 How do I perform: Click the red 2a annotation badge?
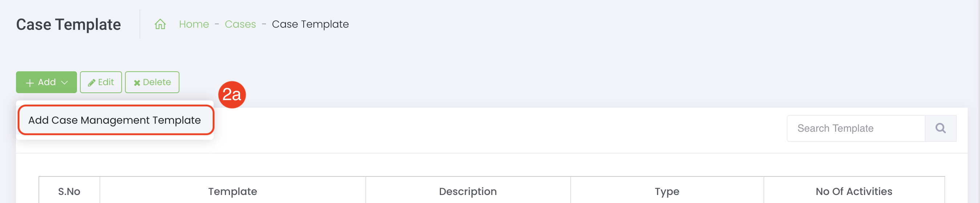232,95
